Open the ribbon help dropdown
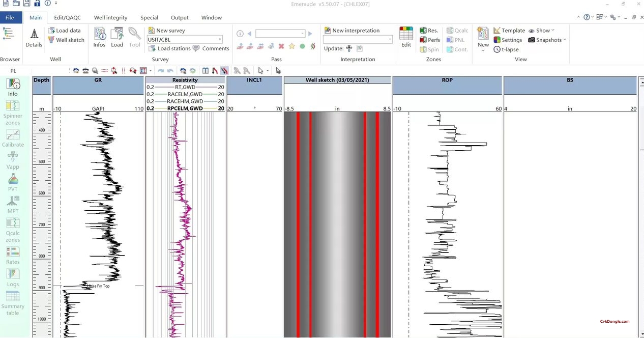Screen dimensions: 644x338 coord(589,17)
